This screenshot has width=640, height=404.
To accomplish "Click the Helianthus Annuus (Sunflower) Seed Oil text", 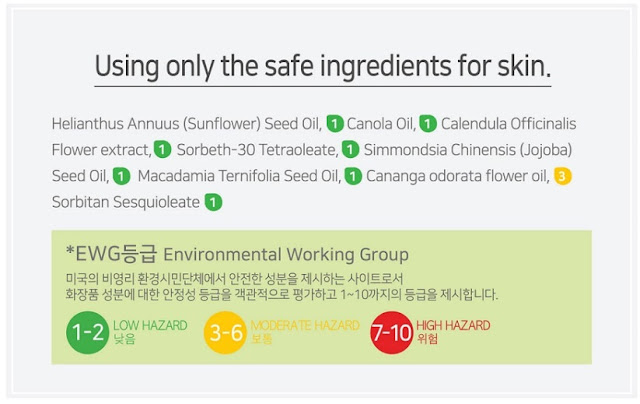I will coord(187,124).
